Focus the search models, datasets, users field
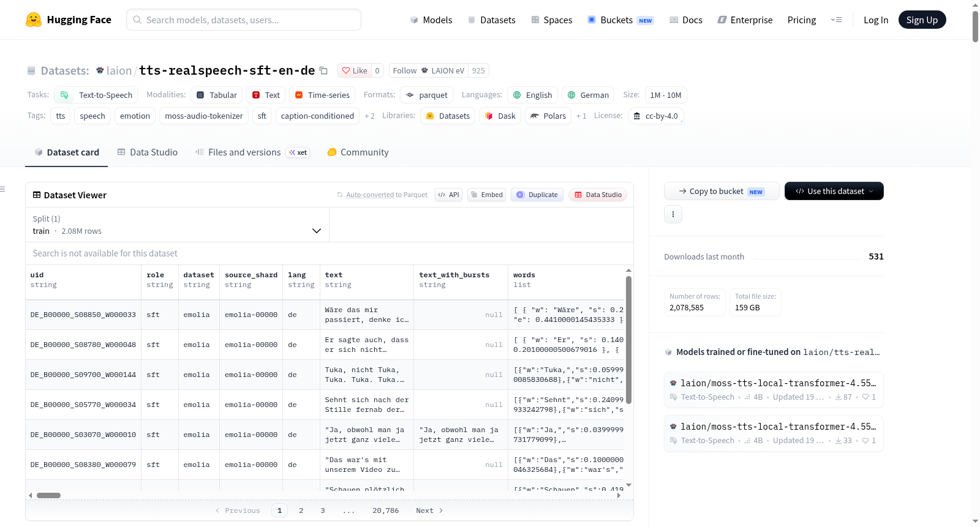980x527 pixels. tap(244, 20)
